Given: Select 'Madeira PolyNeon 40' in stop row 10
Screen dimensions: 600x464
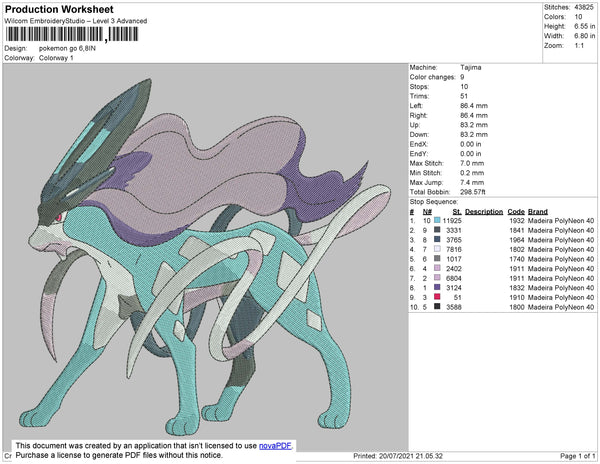Looking at the screenshot, I should click(561, 307).
